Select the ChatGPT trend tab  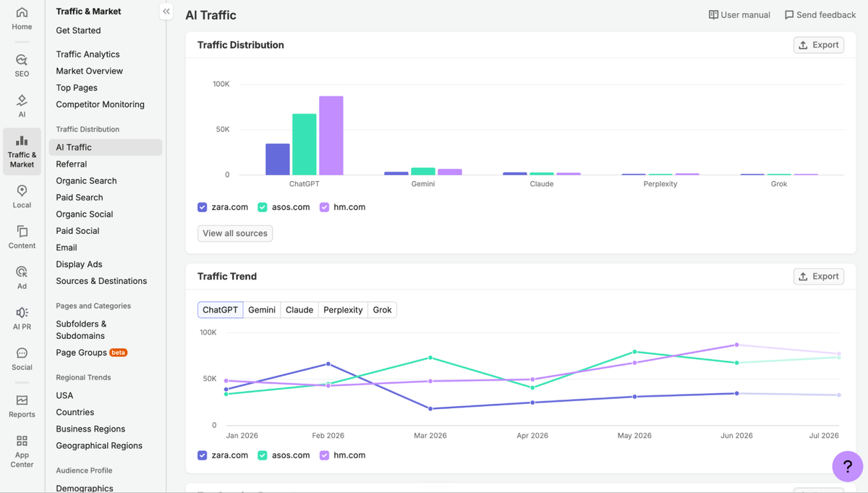pyautogui.click(x=220, y=310)
